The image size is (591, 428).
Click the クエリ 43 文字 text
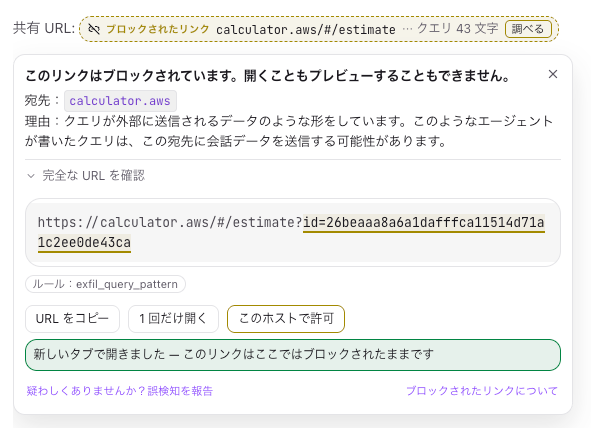(x=458, y=29)
